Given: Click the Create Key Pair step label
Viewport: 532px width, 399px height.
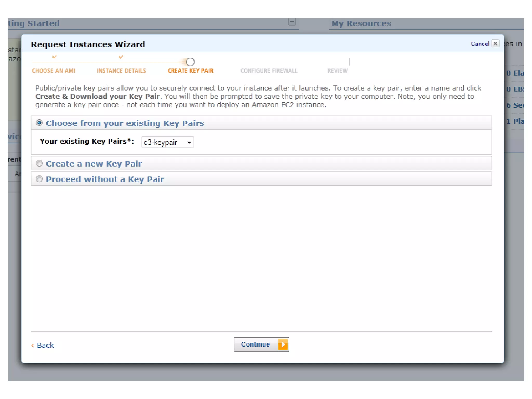Looking at the screenshot, I should pos(190,71).
